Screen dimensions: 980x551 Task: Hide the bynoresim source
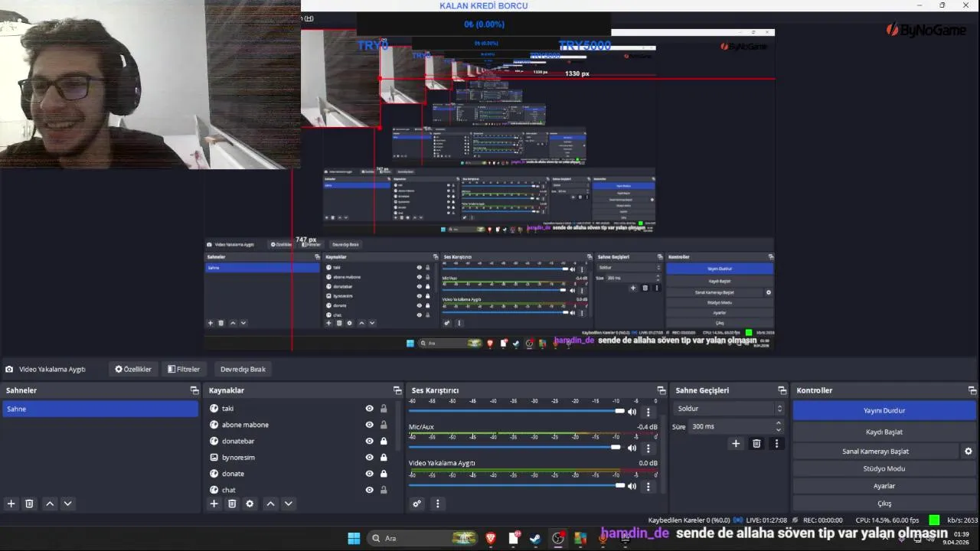370,457
